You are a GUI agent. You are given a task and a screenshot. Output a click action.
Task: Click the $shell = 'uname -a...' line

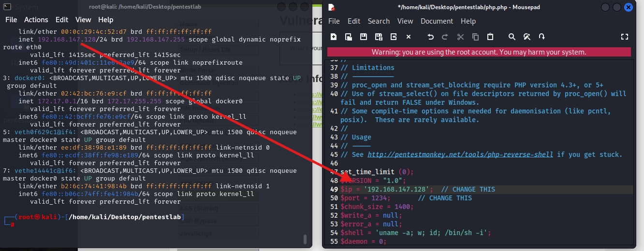click(416, 233)
